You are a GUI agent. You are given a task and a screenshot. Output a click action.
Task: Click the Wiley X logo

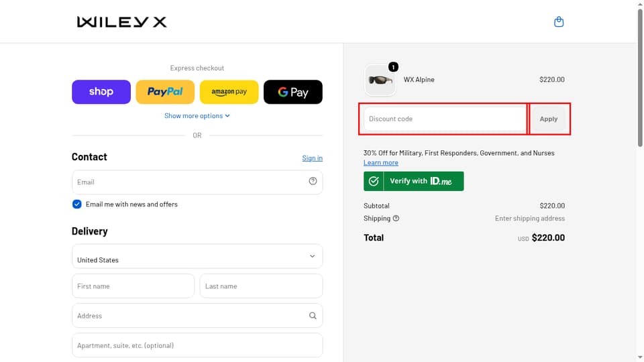point(122,22)
